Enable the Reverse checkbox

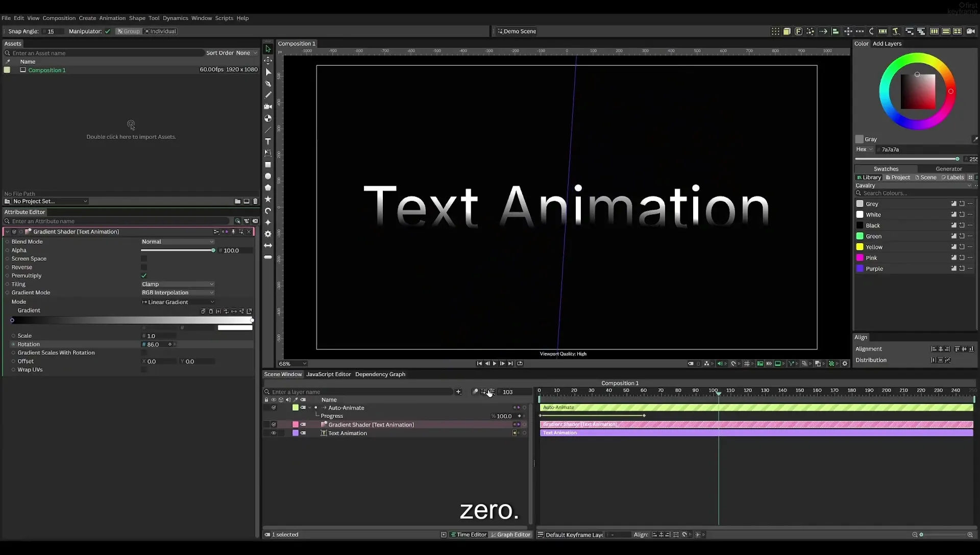click(x=144, y=267)
